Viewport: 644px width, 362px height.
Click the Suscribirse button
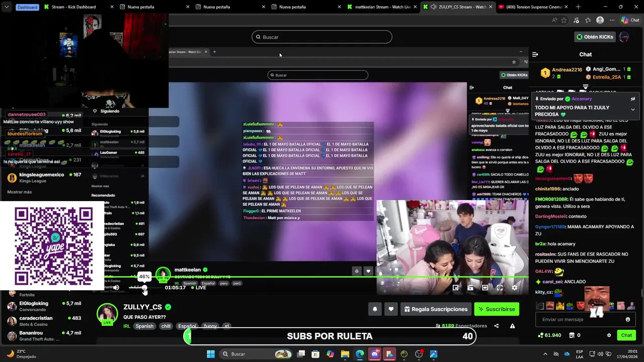coord(497,309)
